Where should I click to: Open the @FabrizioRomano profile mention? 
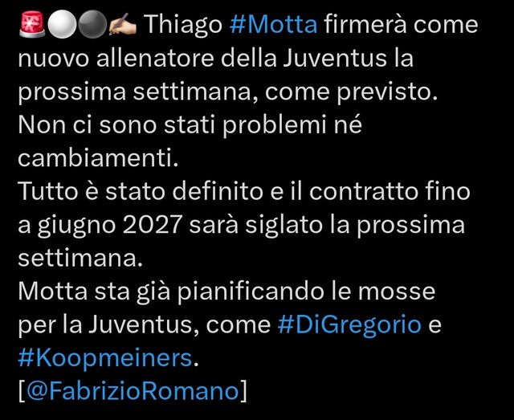tap(132, 391)
